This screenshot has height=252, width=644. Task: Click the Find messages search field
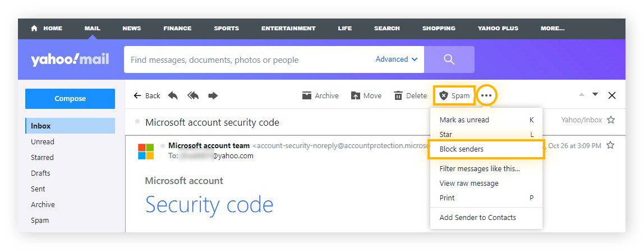[x=249, y=59]
